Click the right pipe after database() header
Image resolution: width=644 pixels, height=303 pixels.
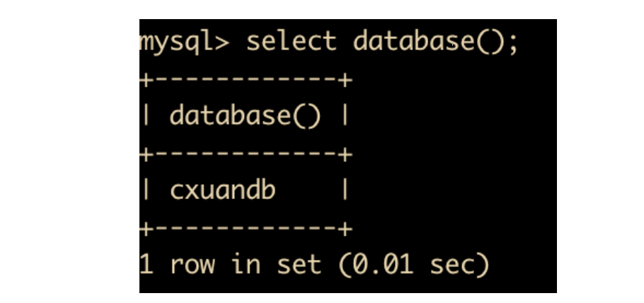tap(345, 116)
